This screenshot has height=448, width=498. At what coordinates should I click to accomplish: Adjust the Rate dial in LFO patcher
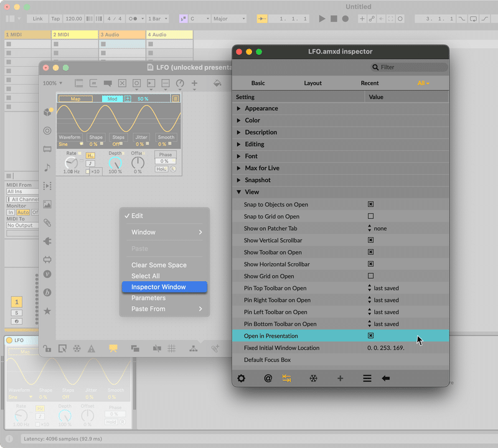72,163
